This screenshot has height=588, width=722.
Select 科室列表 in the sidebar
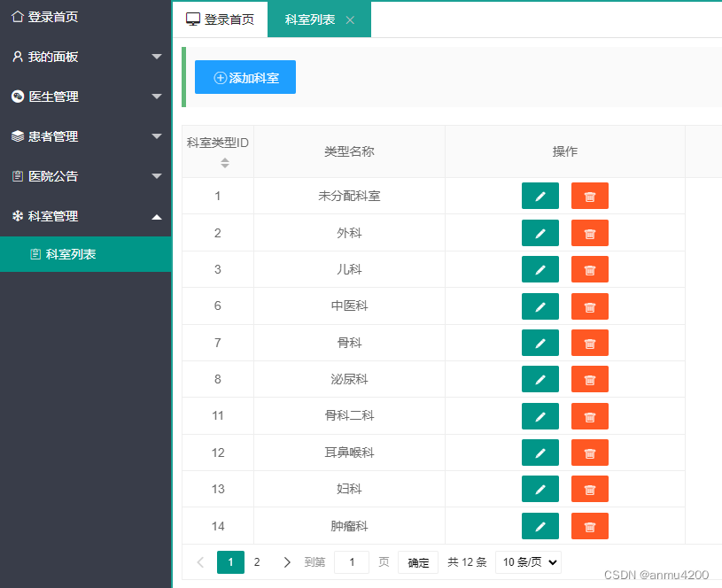[86, 254]
